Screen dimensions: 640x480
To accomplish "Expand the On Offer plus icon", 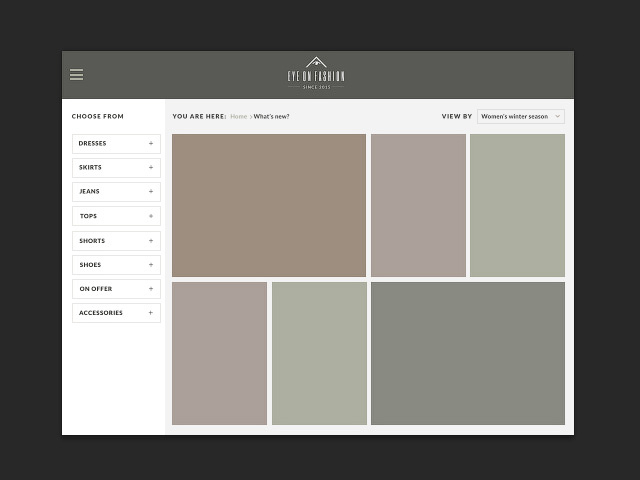I will pyautogui.click(x=151, y=289).
